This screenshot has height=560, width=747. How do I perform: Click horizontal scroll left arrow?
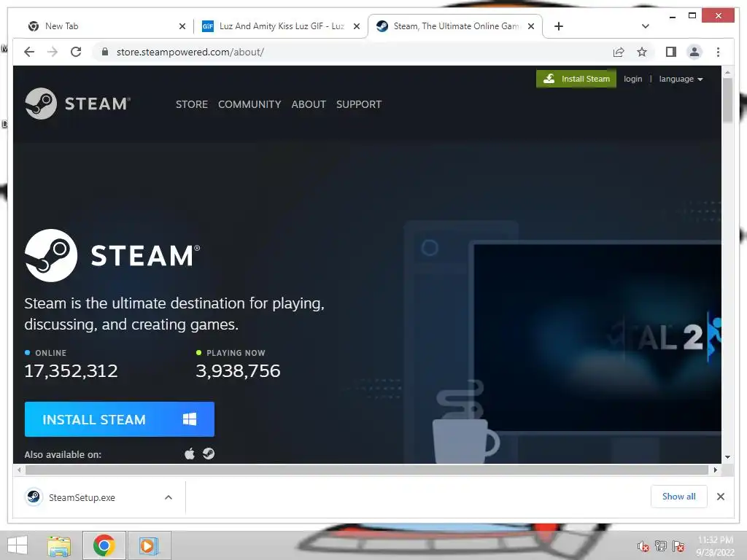(x=19, y=470)
